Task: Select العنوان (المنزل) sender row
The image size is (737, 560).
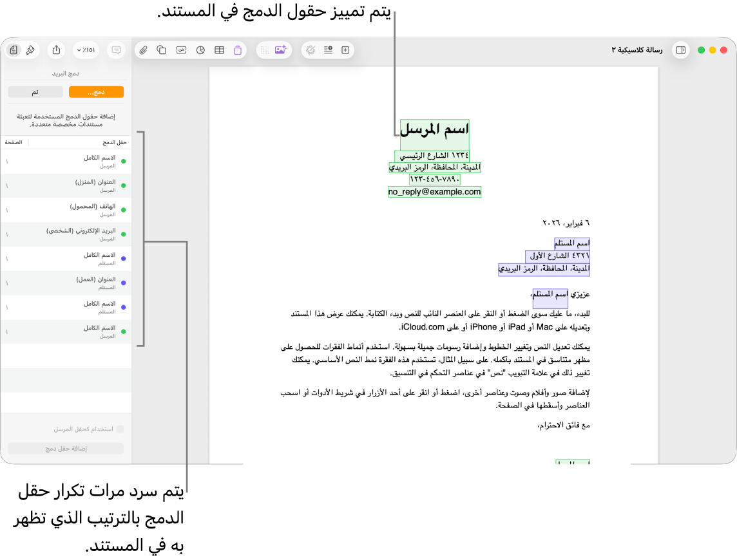Action: [66, 185]
